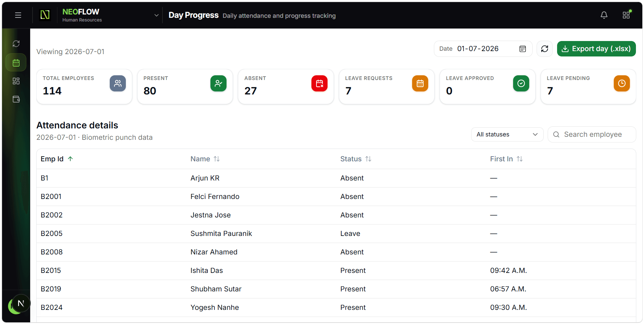Screen dimensions: 644x324
Task: Select employee row B1
Action: (x=336, y=178)
